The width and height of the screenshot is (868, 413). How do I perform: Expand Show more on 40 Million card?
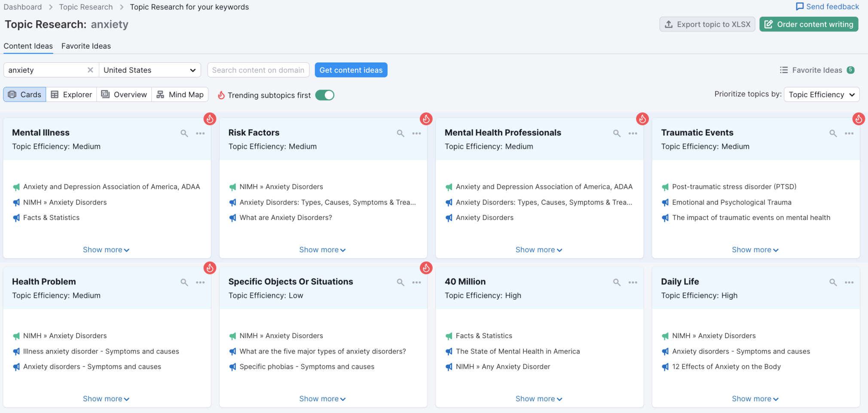tap(539, 399)
